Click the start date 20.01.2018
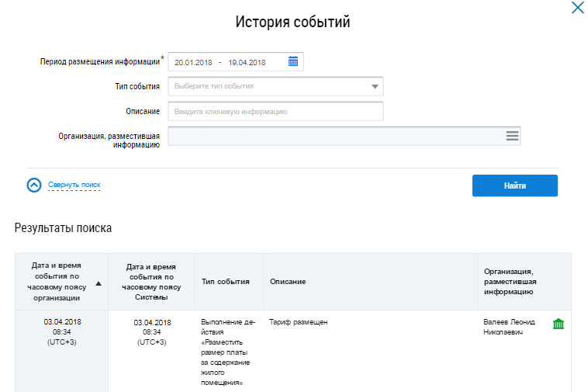This screenshot has height=392, width=588. (193, 62)
